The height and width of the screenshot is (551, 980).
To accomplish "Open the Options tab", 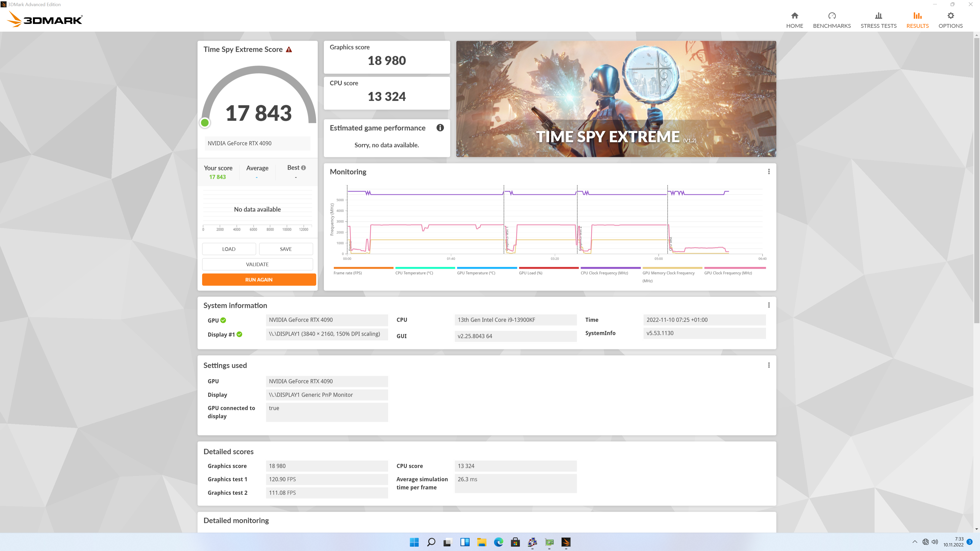I will point(950,20).
